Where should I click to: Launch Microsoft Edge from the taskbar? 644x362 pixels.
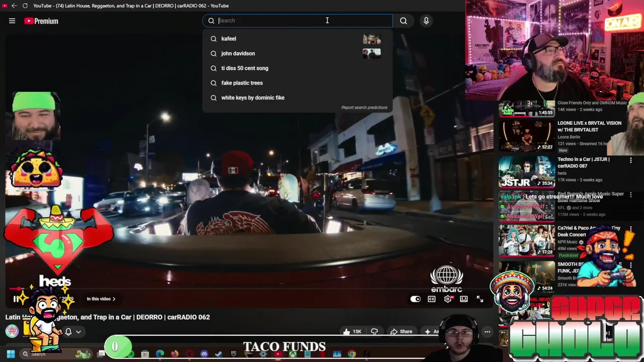click(x=160, y=354)
